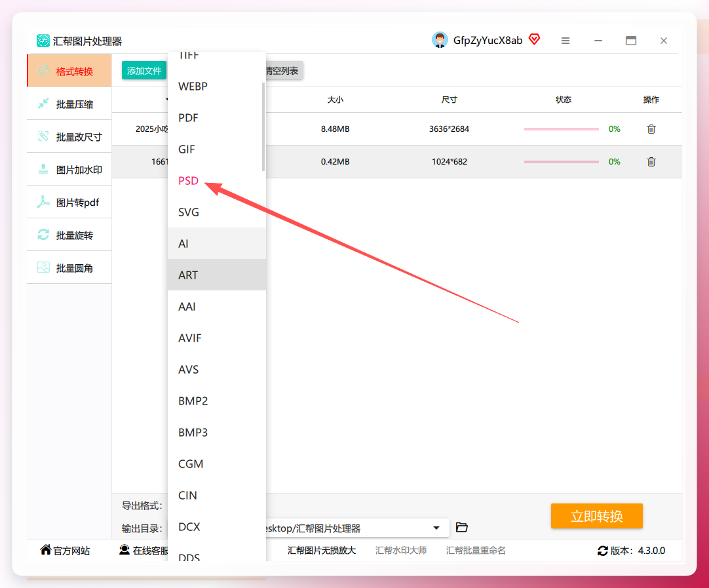This screenshot has height=588, width=709.
Task: Click the red VIP diamond icon
Action: [x=535, y=39]
